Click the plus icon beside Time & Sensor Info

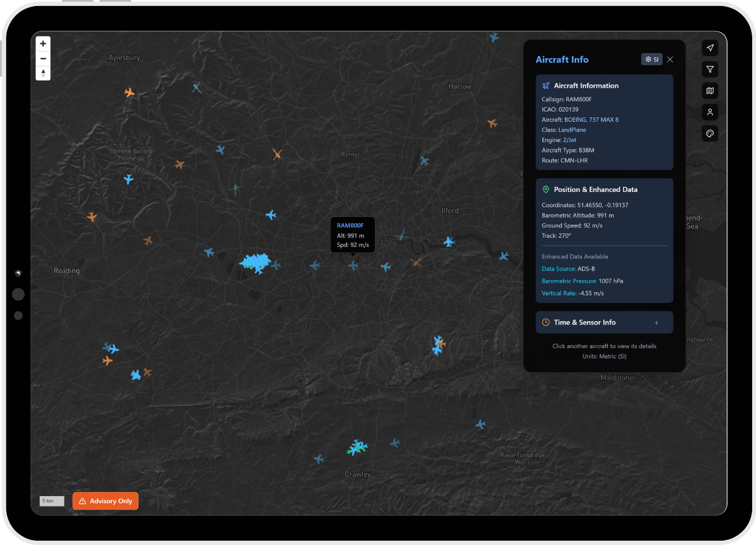pyautogui.click(x=656, y=323)
